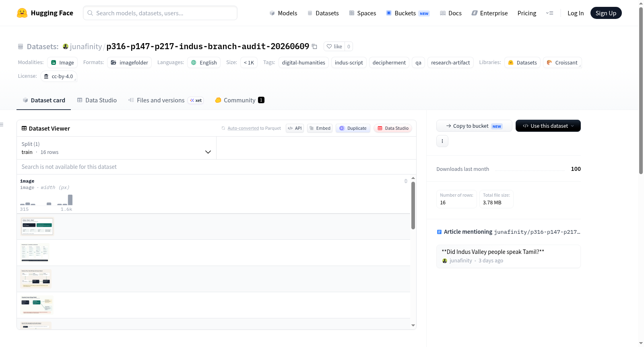Click the Hugging Face logo

(x=45, y=13)
